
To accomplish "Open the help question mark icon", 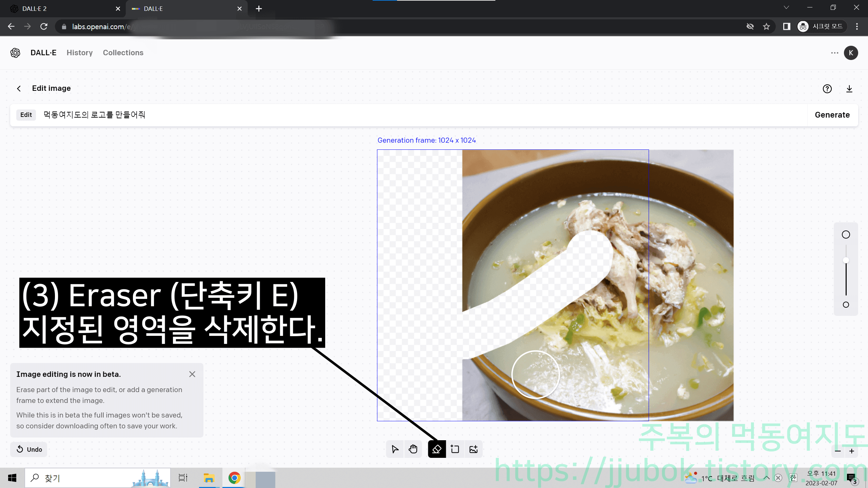I will [827, 89].
